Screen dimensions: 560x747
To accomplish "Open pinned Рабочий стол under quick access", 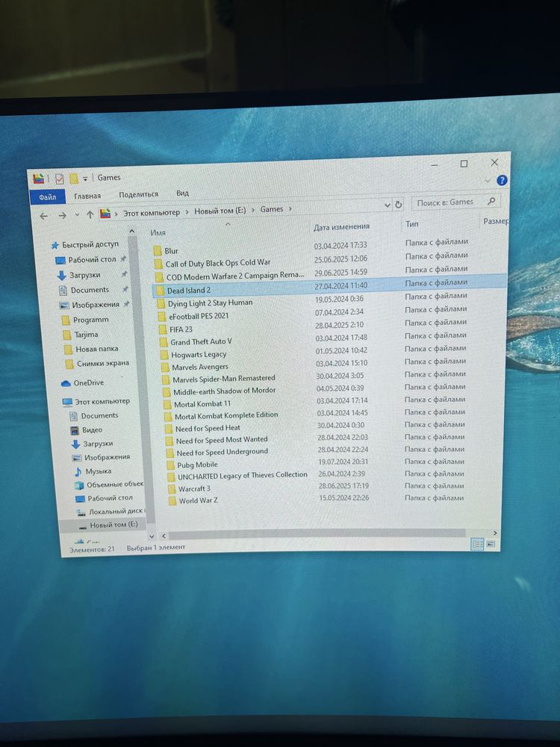I will point(87,260).
